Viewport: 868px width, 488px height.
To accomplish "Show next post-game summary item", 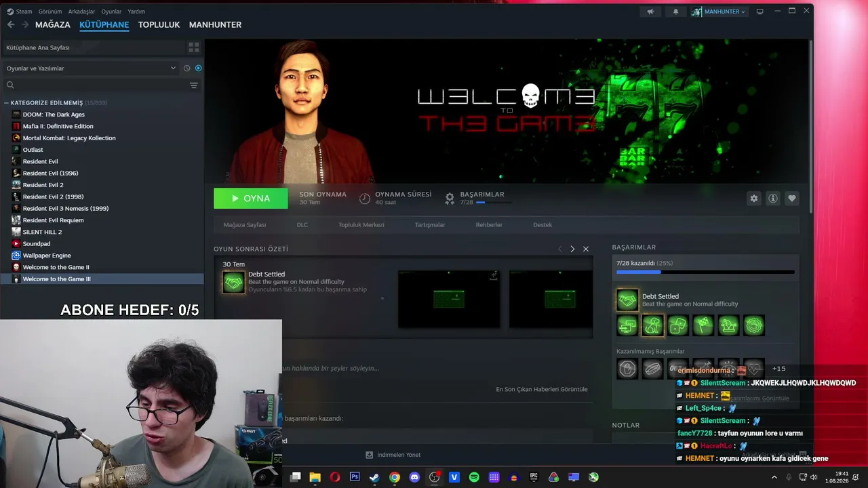I will pos(572,249).
